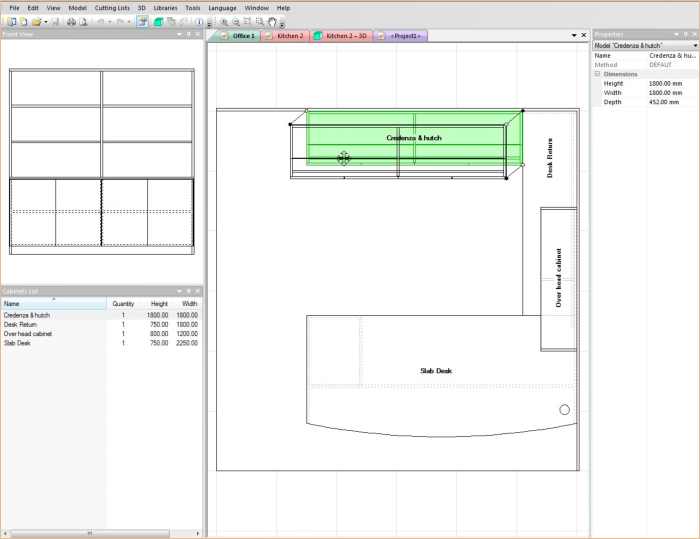This screenshot has width=700, height=539.
Task: Open the document tabs list dropdown arrow
Action: click(574, 35)
